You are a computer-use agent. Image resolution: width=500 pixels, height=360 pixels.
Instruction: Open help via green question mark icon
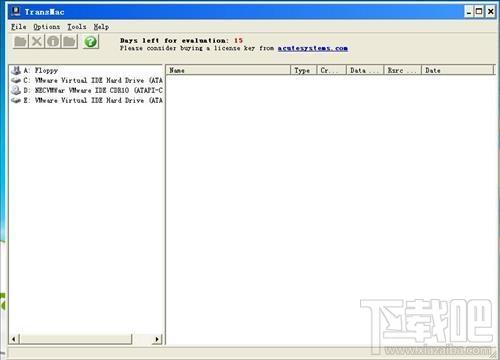click(90, 42)
